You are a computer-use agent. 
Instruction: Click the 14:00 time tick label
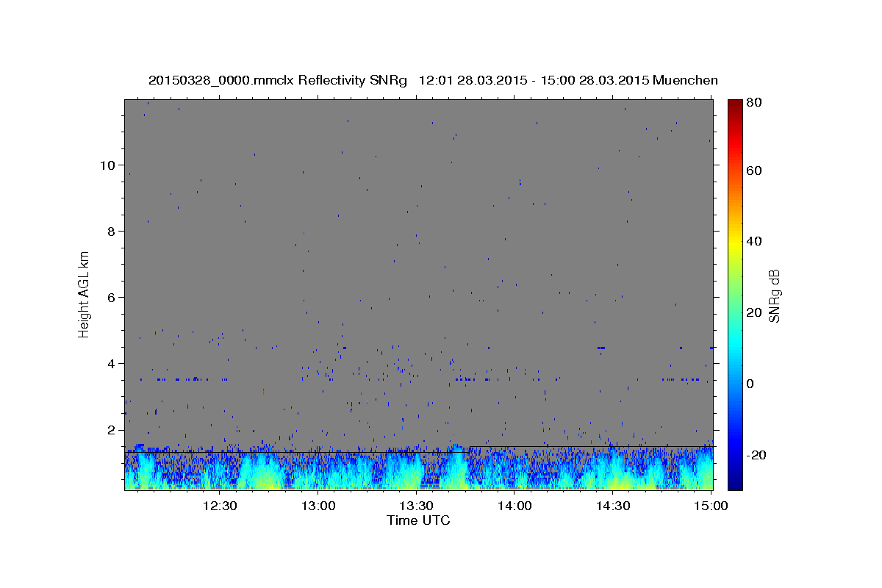point(514,506)
